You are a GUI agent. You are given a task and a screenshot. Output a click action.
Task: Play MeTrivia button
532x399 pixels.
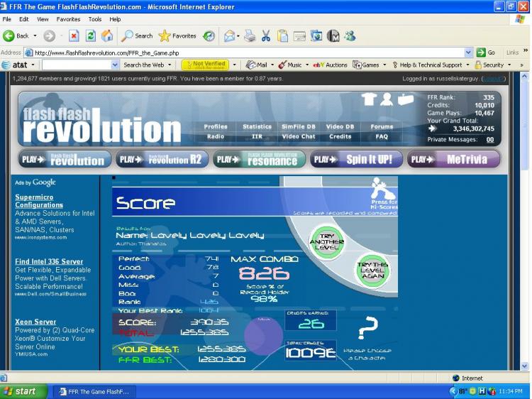pos(453,159)
